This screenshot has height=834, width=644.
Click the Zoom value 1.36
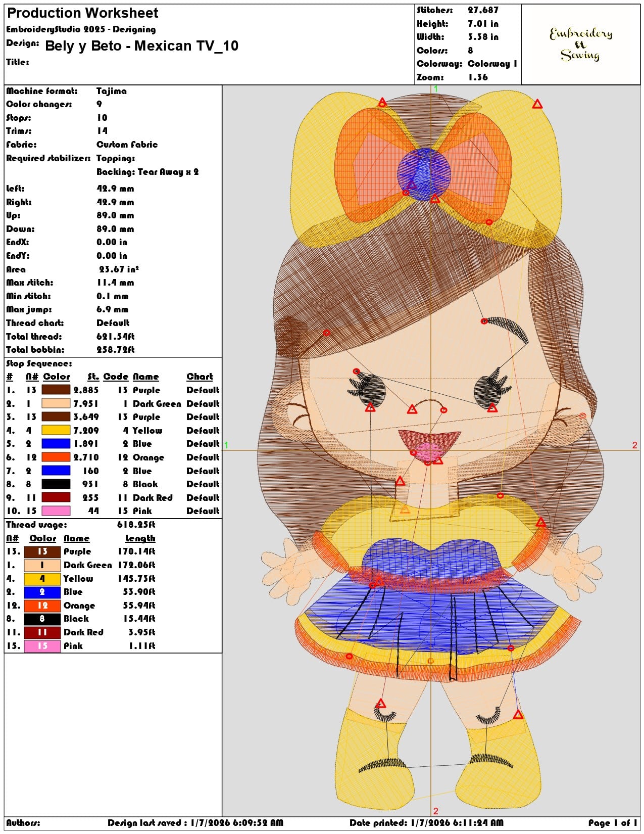478,77
